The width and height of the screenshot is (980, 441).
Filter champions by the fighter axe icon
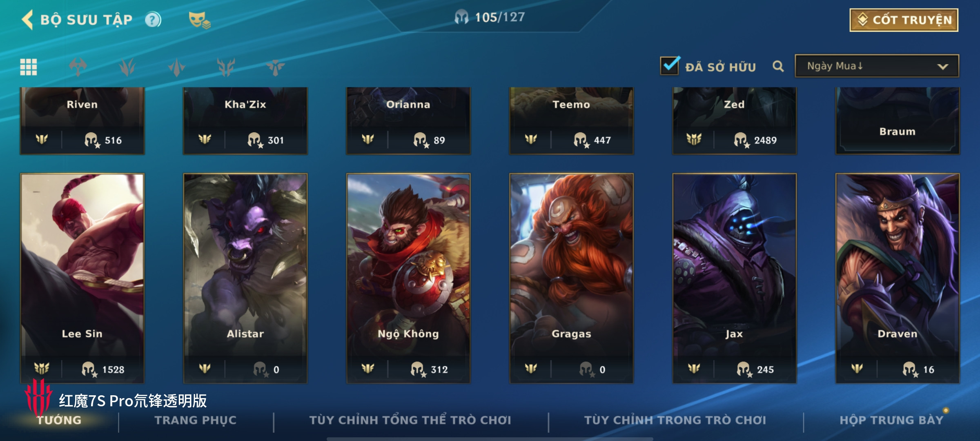coord(78,67)
